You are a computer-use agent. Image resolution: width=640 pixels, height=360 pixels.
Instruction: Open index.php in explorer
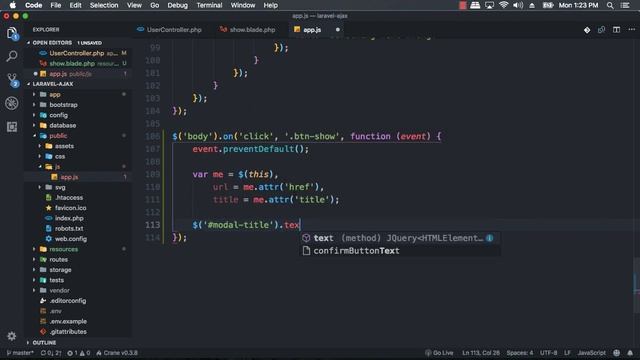tap(69, 218)
